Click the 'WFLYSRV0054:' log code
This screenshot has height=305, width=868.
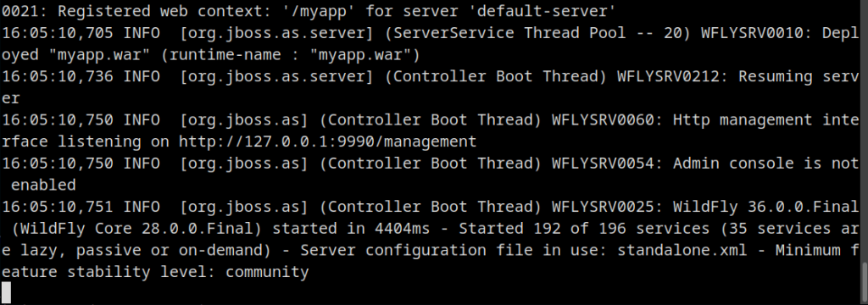(x=608, y=164)
